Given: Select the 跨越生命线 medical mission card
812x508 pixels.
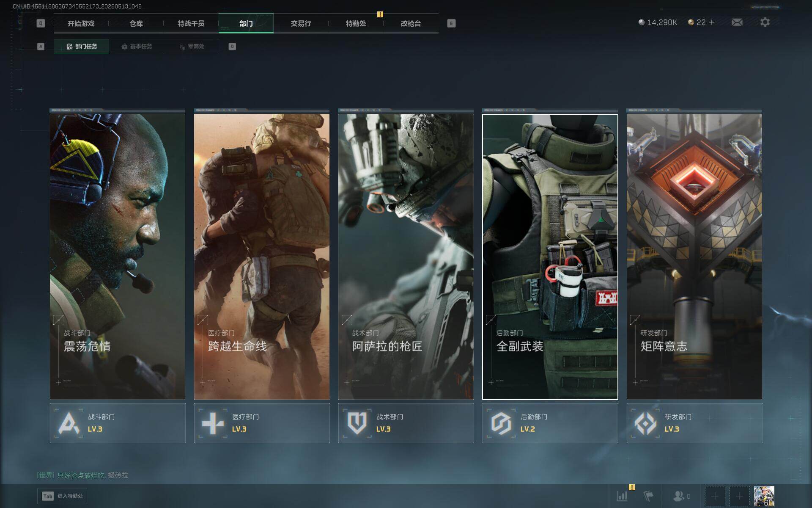Looking at the screenshot, I should tap(262, 257).
